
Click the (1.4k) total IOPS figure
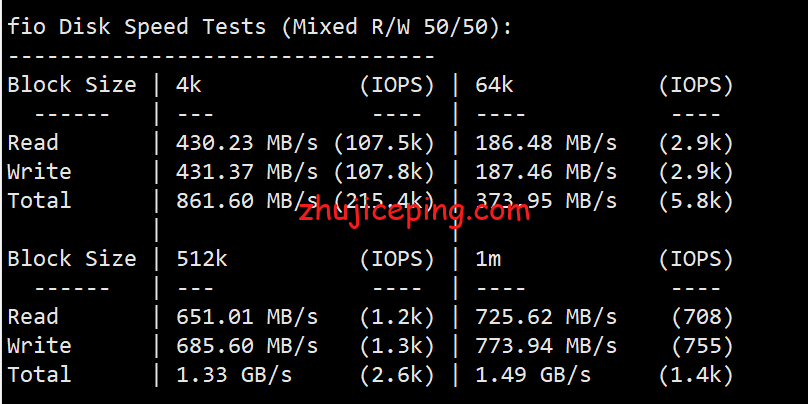point(696,375)
